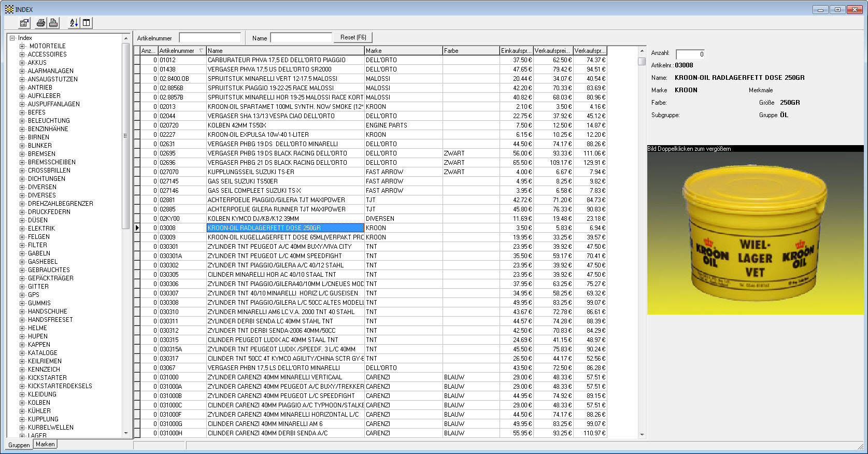Sort by the Artikelnummer column header

182,51
